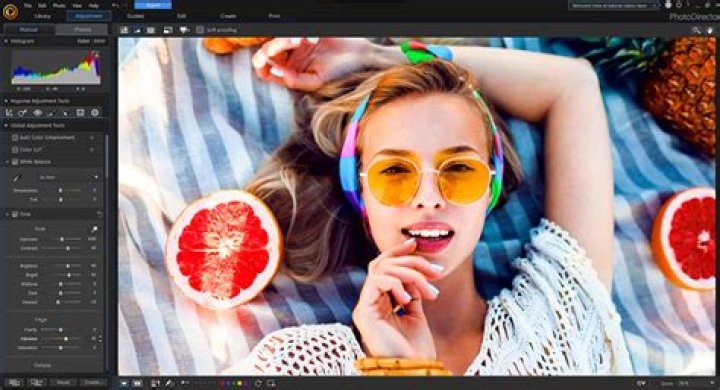The height and width of the screenshot is (390, 720).
Task: Collapse the Regional Adjustment Tools section
Action: 6,101
